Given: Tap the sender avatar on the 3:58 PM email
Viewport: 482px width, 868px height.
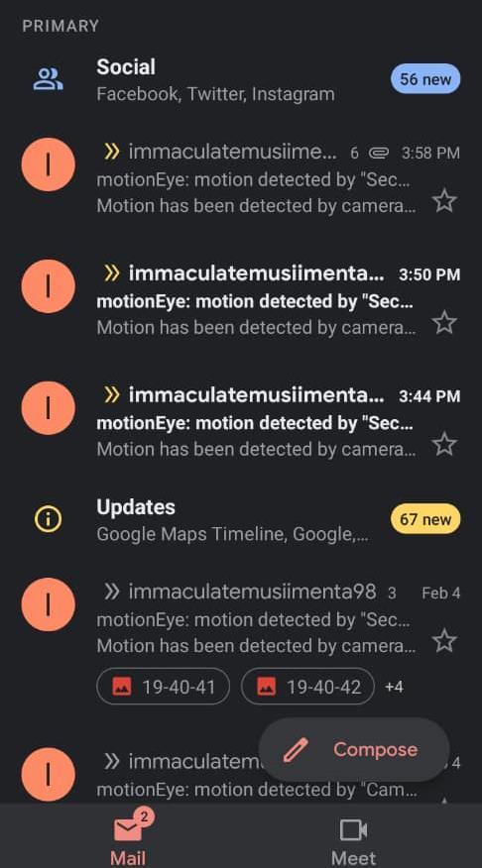Looking at the screenshot, I should coord(49,164).
